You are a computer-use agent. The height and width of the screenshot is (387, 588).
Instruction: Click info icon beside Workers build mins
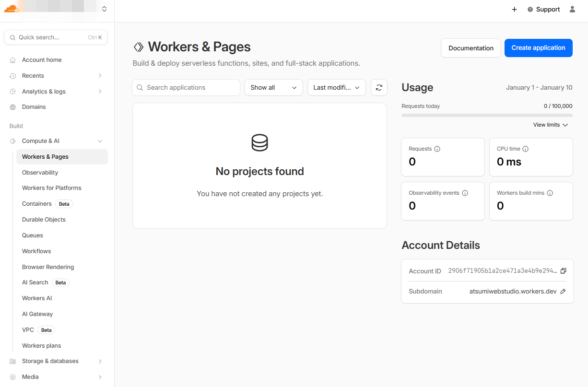coord(550,193)
